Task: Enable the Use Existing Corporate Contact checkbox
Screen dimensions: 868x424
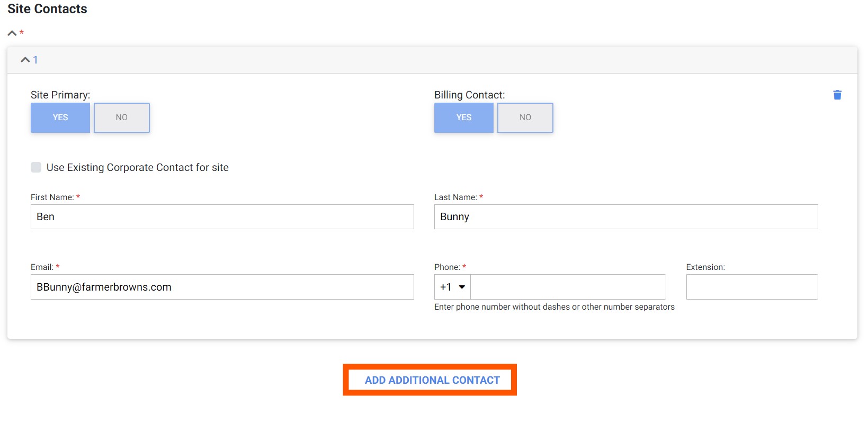Action: [36, 167]
